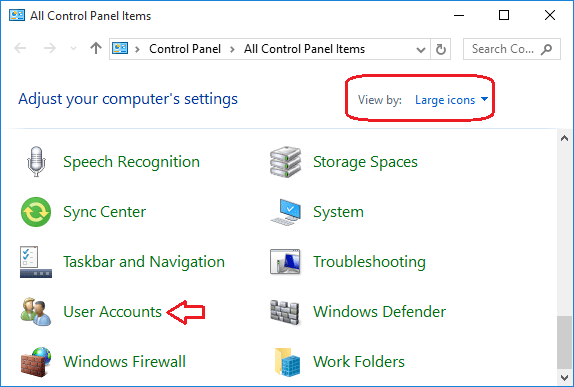Screen dimensions: 574x387
Task: Click the Storage Spaces drives icon
Action: pos(286,162)
